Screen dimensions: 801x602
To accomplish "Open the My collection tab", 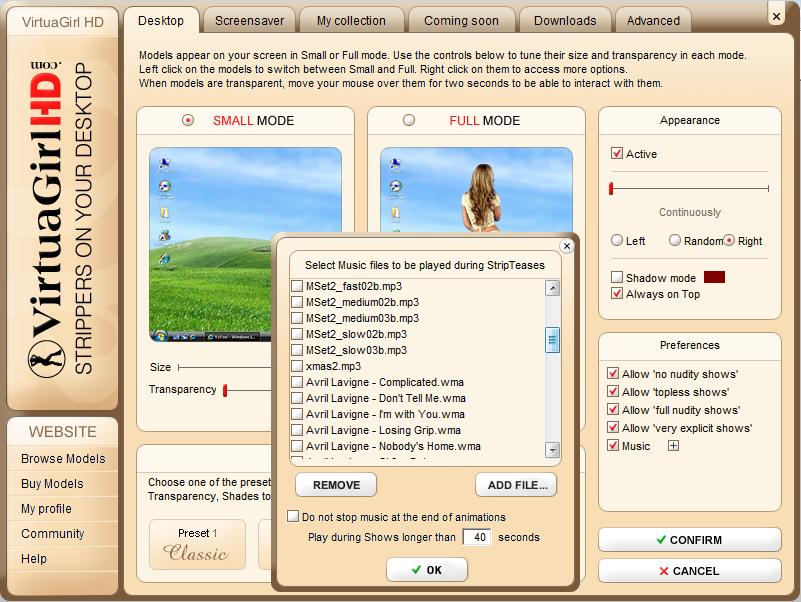I will point(351,20).
